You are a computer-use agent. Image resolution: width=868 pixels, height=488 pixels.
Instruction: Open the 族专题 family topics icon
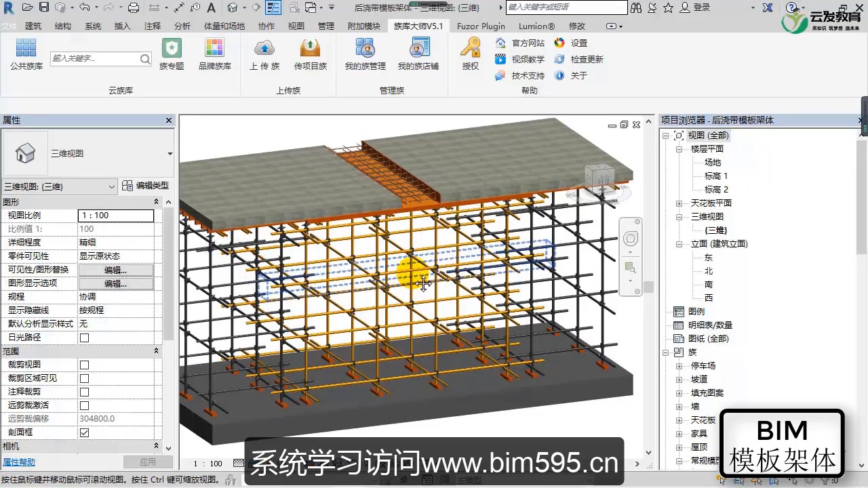click(x=172, y=54)
